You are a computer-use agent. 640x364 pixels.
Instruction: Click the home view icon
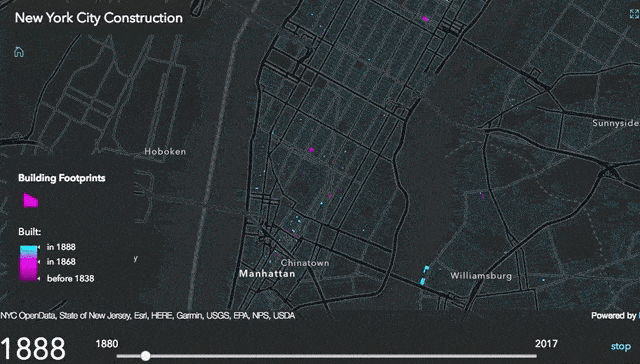tap(19, 52)
